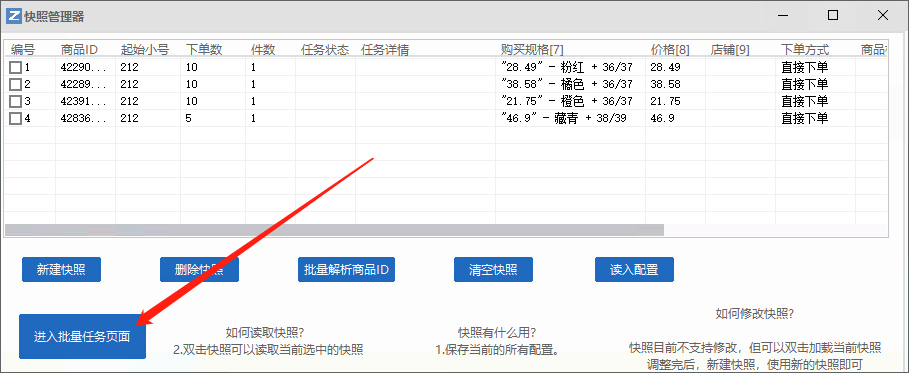Click the price cell 28.49
The image size is (909, 373).
click(x=666, y=67)
